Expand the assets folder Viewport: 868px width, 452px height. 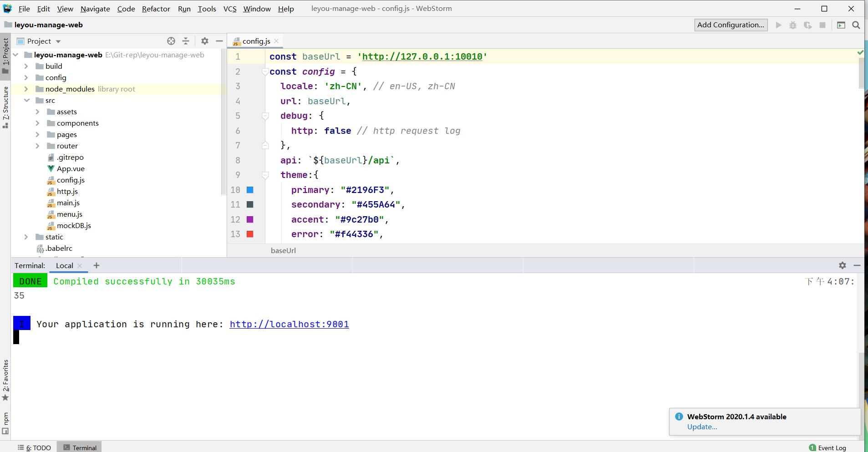[37, 112]
